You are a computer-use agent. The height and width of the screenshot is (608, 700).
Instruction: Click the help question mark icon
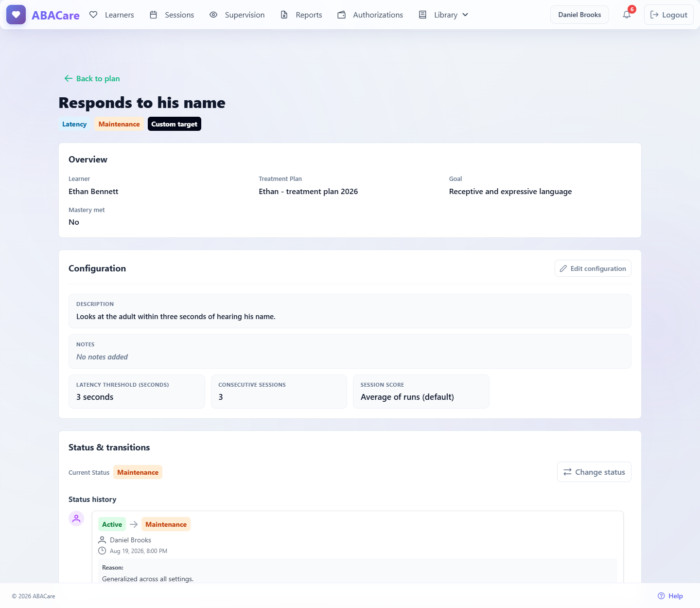[x=661, y=596]
